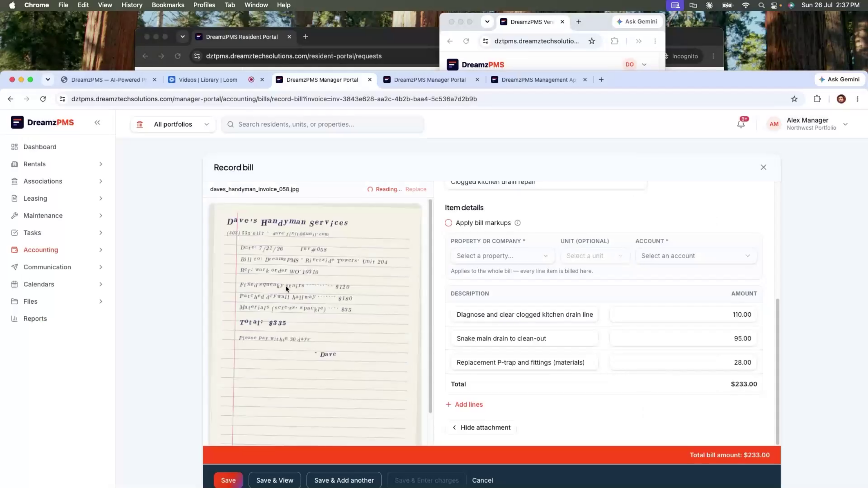Open the Bookmarks menu in menu bar
868x488 pixels.
(x=168, y=5)
